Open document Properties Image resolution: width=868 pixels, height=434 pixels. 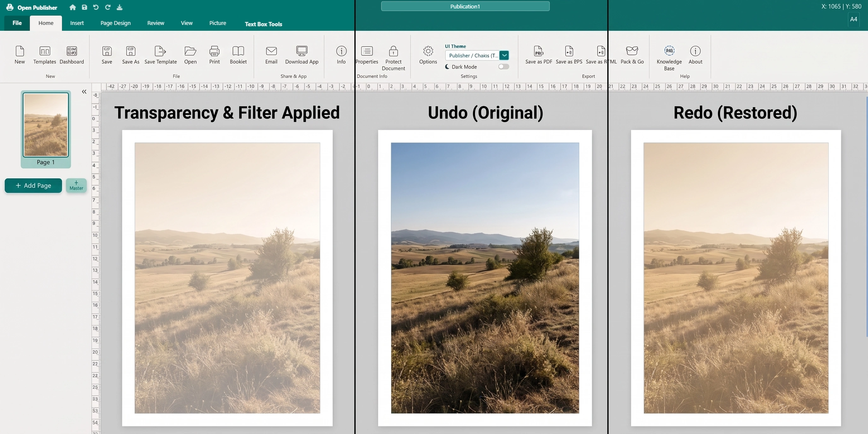point(367,55)
